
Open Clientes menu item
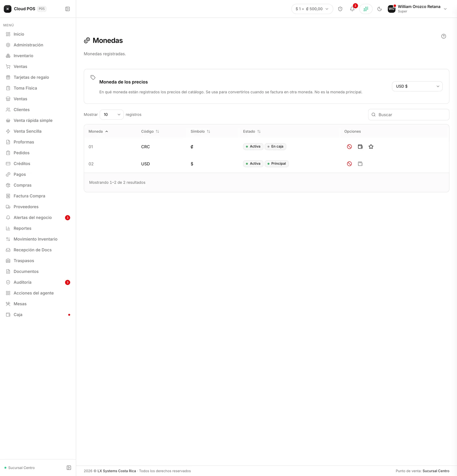[x=38, y=110]
